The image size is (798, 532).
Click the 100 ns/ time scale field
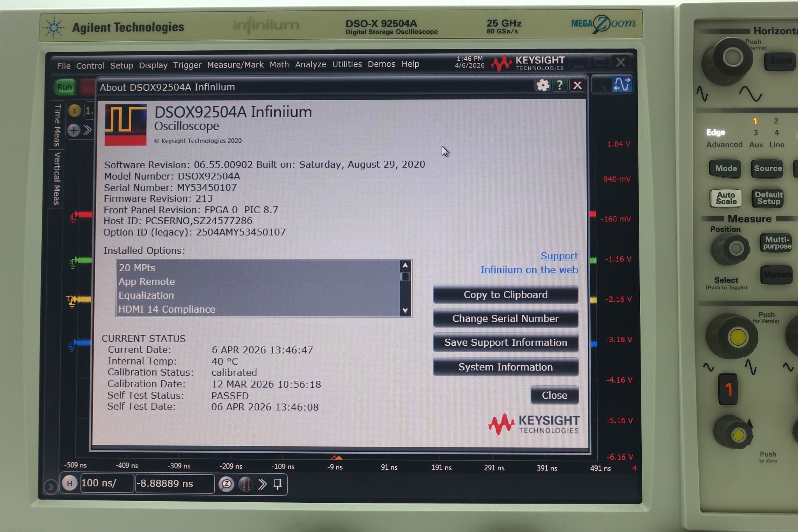(x=107, y=483)
